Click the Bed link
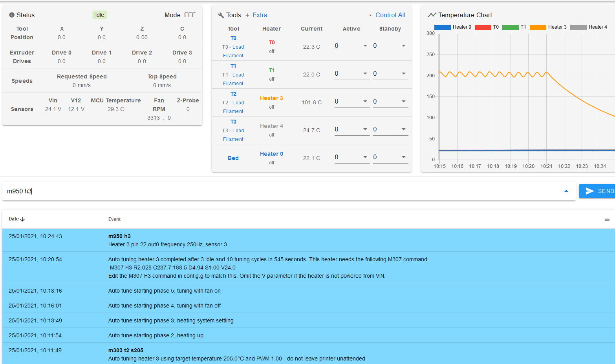The image size is (615, 364). (233, 158)
